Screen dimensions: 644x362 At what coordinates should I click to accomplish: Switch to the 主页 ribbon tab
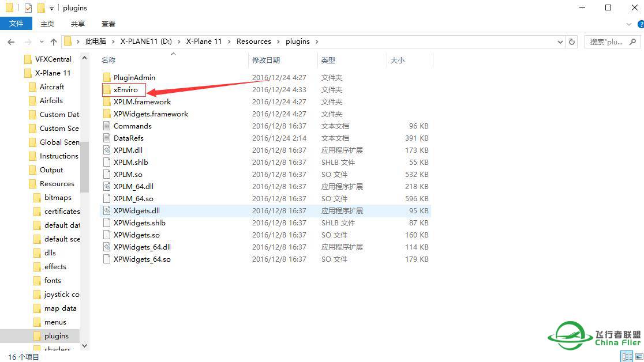pyautogui.click(x=47, y=24)
